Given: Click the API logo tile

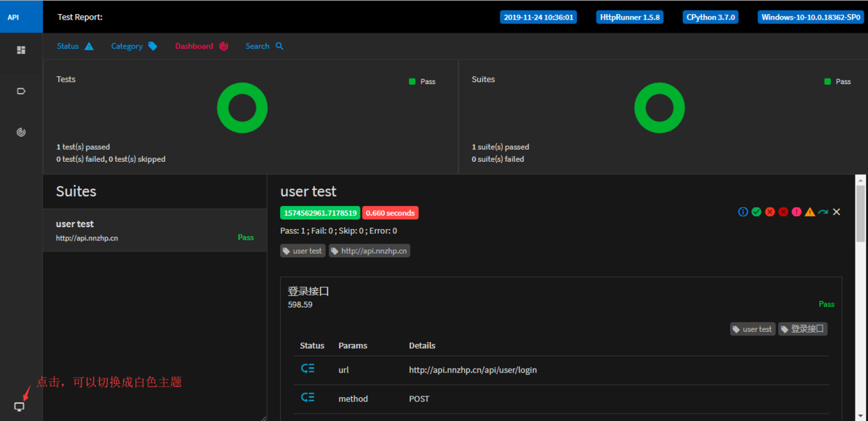Looking at the screenshot, I should (21, 17).
